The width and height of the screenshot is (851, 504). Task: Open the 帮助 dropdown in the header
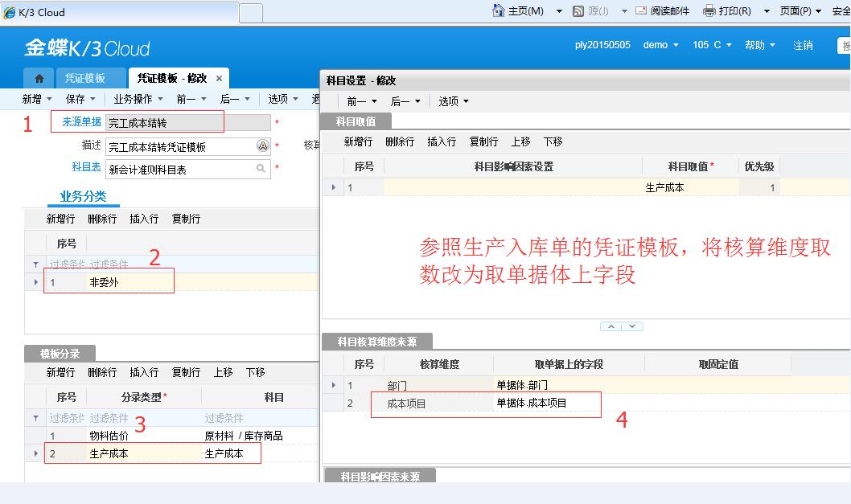(x=758, y=45)
